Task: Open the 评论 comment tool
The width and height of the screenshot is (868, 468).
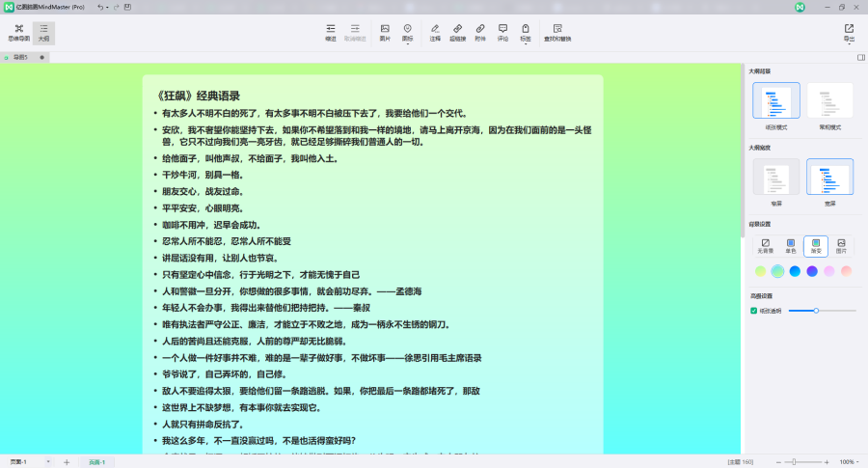Action: click(502, 33)
